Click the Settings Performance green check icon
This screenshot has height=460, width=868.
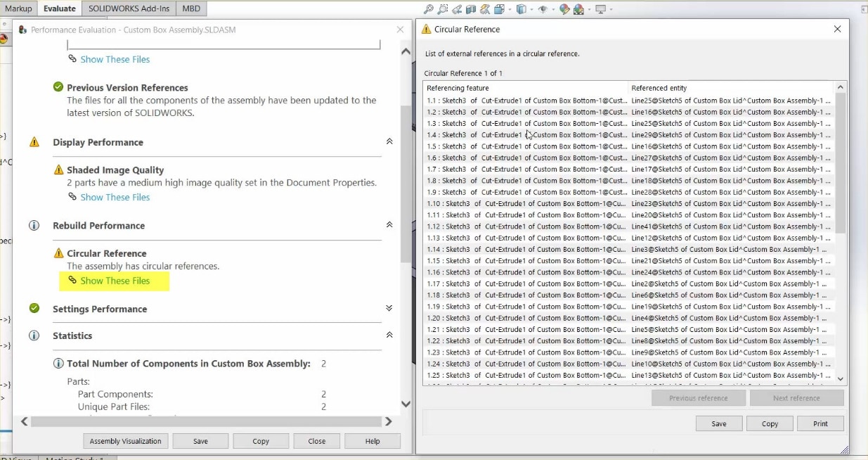(34, 309)
